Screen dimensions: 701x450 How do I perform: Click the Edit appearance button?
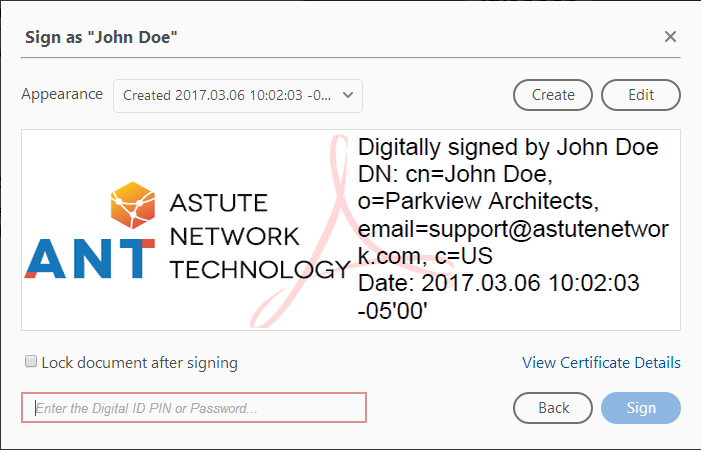[x=640, y=95]
